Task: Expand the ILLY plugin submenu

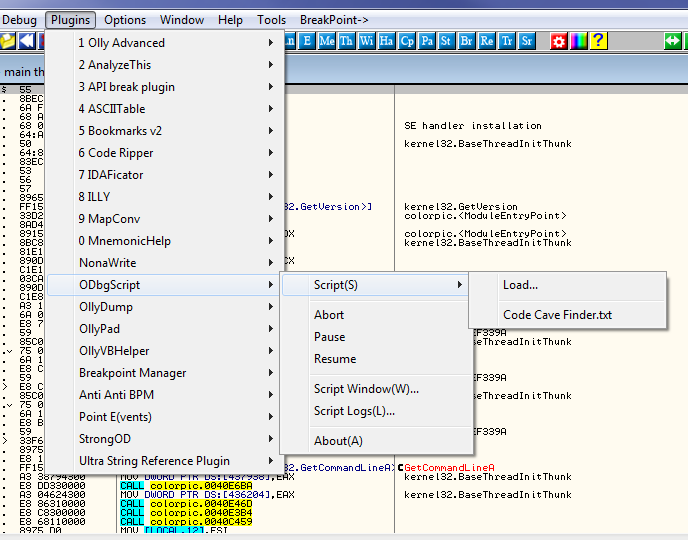Action: click(165, 197)
